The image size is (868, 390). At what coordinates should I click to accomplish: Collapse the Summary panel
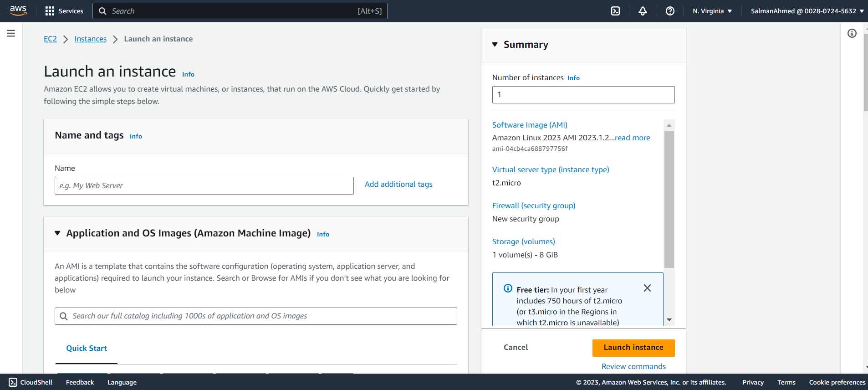[495, 45]
